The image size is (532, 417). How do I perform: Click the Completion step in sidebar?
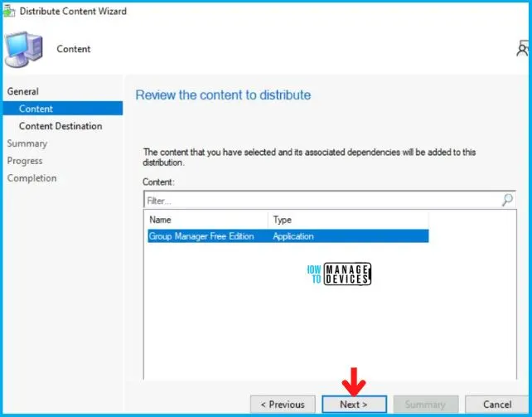coord(31,178)
